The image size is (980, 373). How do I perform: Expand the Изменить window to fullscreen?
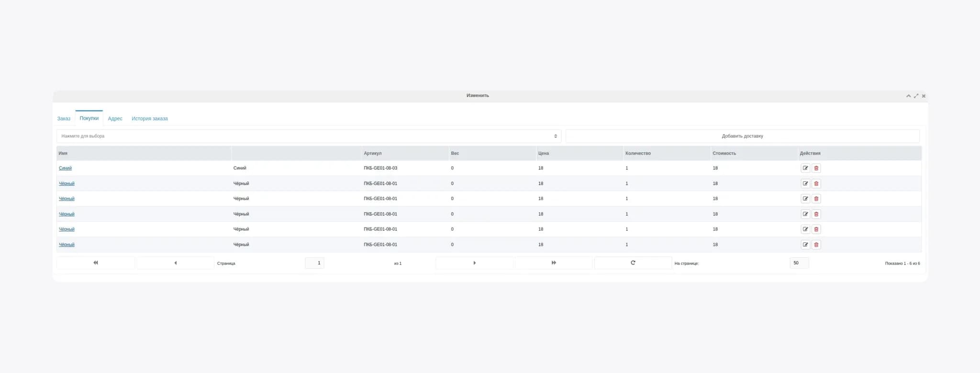pyautogui.click(x=916, y=96)
